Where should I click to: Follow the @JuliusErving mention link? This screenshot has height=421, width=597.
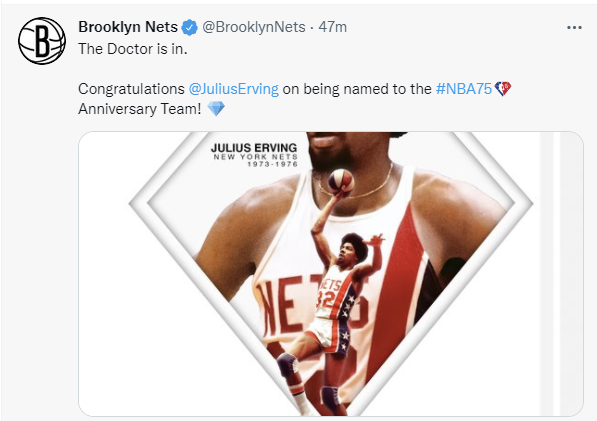pos(234,89)
